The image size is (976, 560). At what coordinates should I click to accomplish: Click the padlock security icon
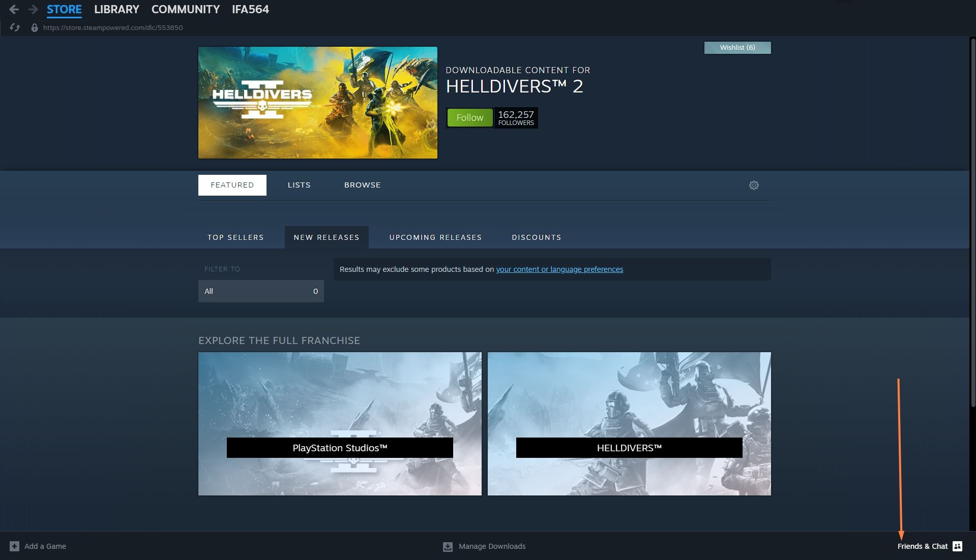[x=35, y=28]
